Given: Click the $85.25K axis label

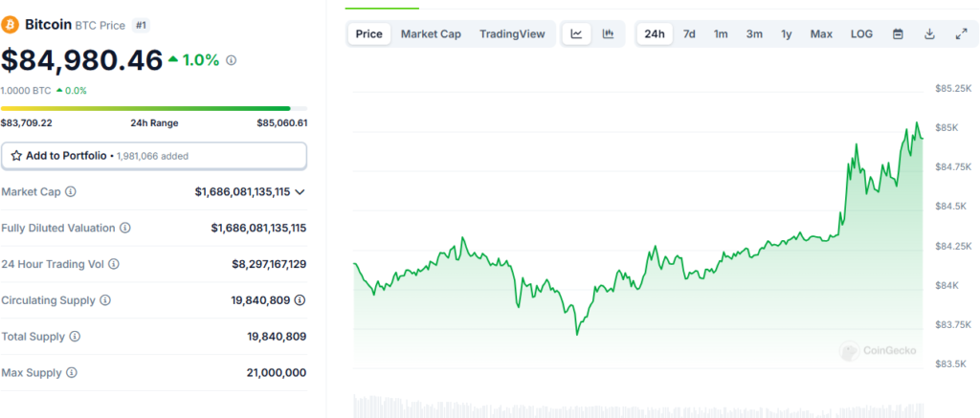Looking at the screenshot, I should [x=953, y=89].
